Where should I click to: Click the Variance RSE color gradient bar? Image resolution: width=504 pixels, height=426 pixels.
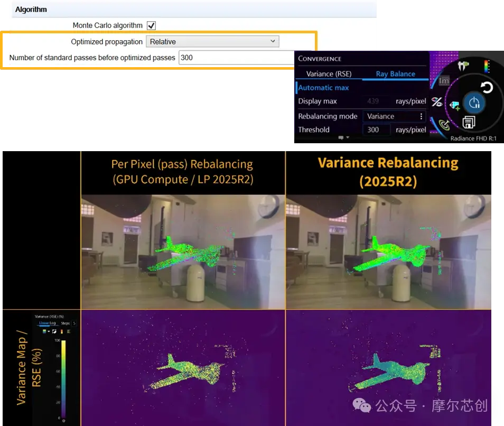(63, 379)
